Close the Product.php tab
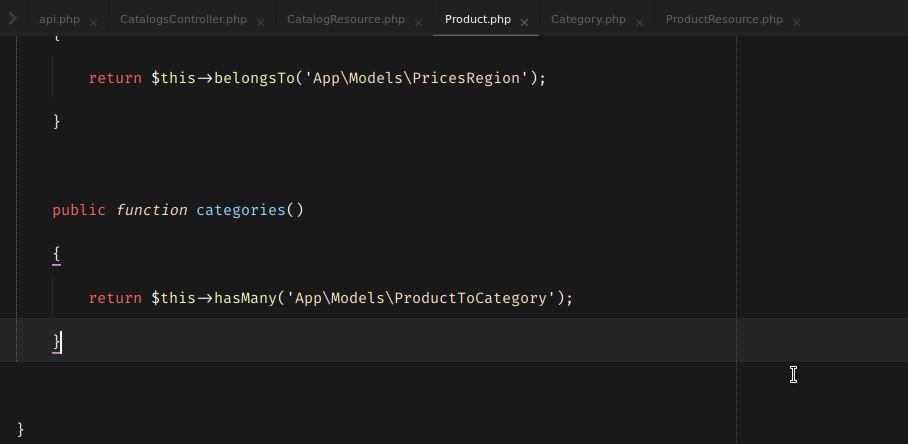Viewport: 908px width, 444px height. tap(524, 20)
